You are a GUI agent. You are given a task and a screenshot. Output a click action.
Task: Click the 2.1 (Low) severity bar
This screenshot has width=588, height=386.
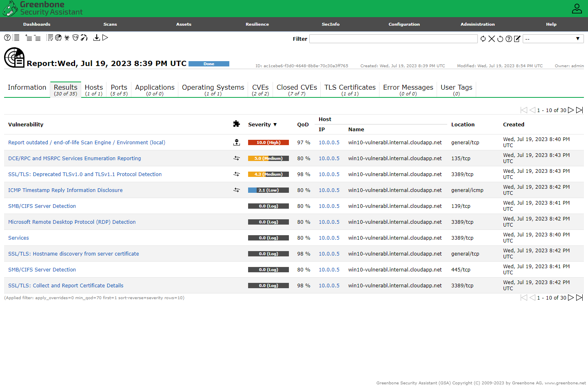coord(268,190)
